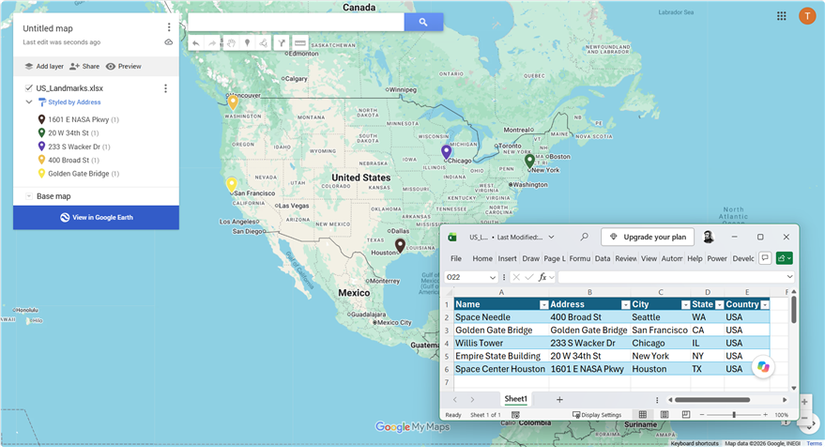Open the Excel Data tab

tap(602, 258)
